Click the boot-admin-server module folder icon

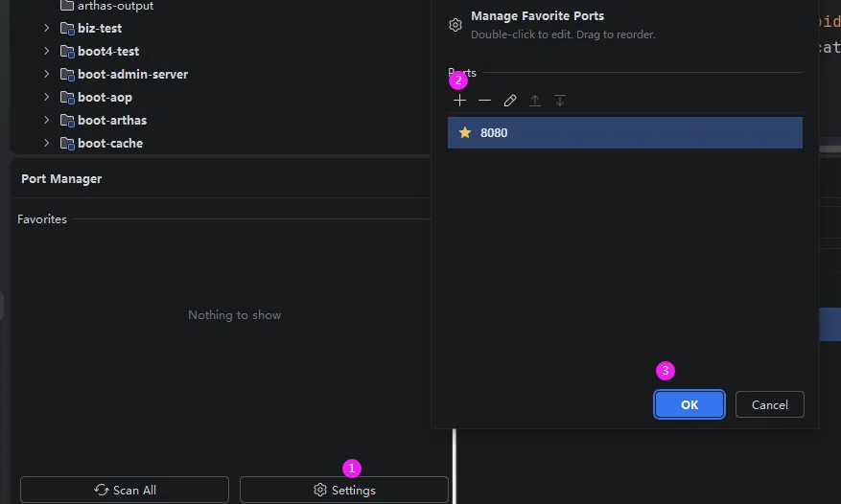[x=67, y=74]
